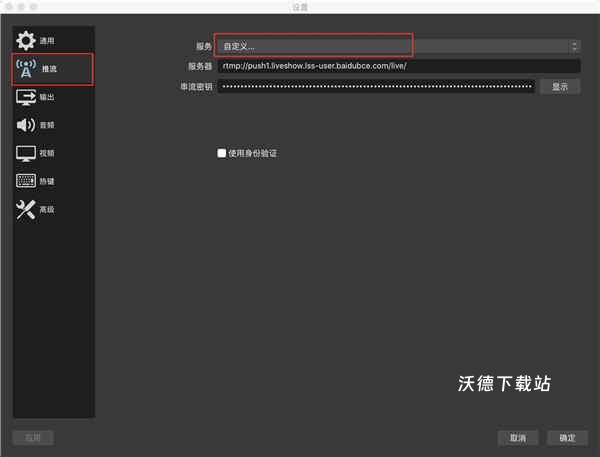Open the General (通用) settings gear icon
The width and height of the screenshot is (600, 457).
click(x=26, y=41)
